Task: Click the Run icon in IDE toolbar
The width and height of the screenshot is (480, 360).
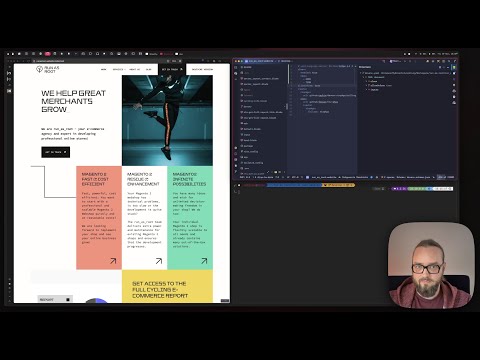Action: click(x=405, y=61)
